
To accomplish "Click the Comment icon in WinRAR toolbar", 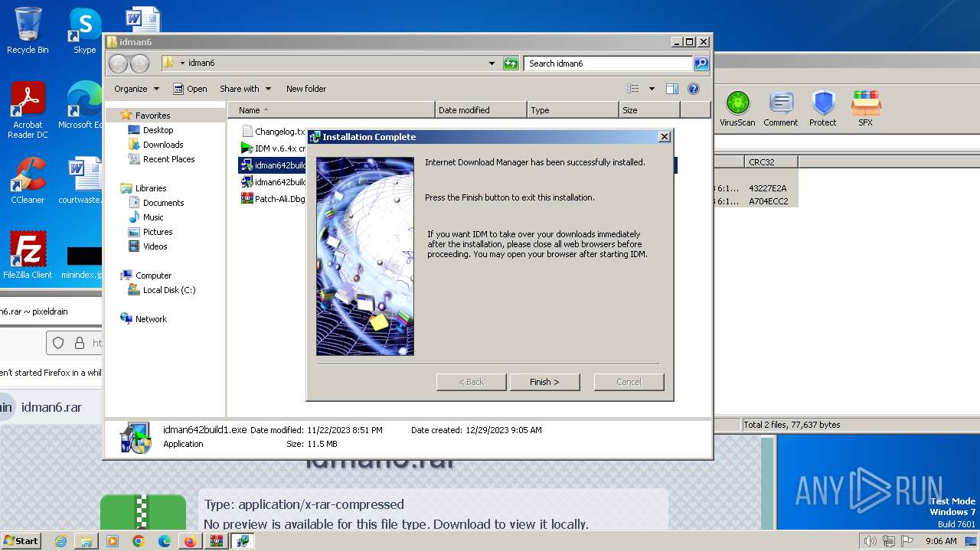I will pos(781,109).
